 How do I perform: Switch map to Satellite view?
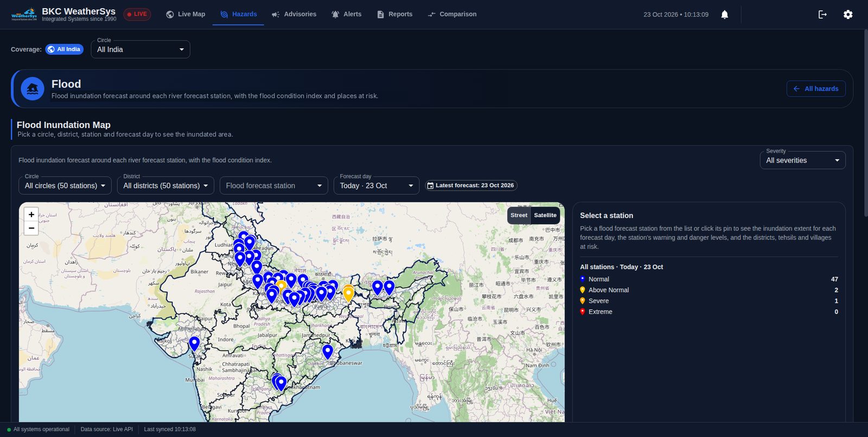(545, 216)
